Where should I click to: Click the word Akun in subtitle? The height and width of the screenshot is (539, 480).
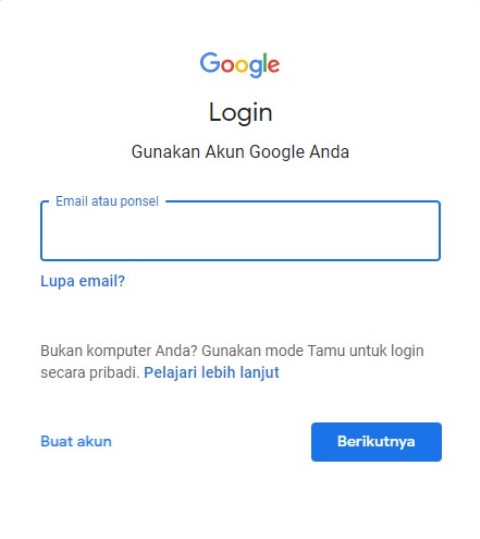coord(225,152)
